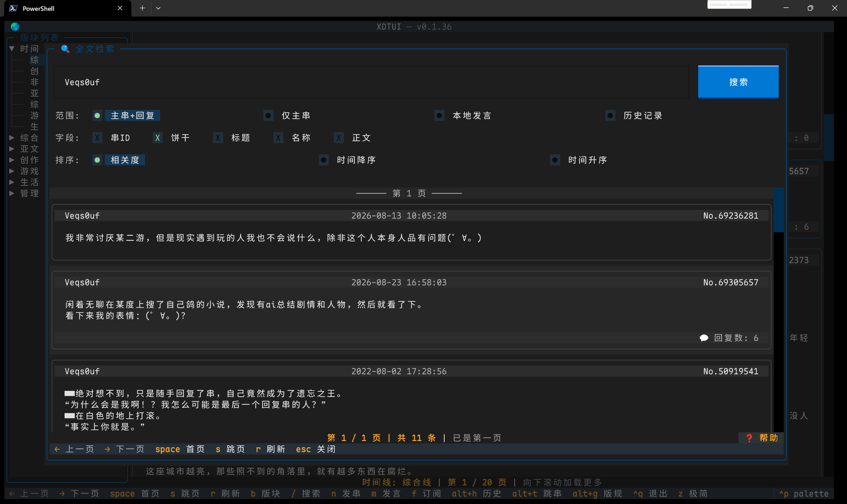The height and width of the screenshot is (504, 847).
Task: Click the search results scrollbar thumb
Action: click(x=778, y=210)
